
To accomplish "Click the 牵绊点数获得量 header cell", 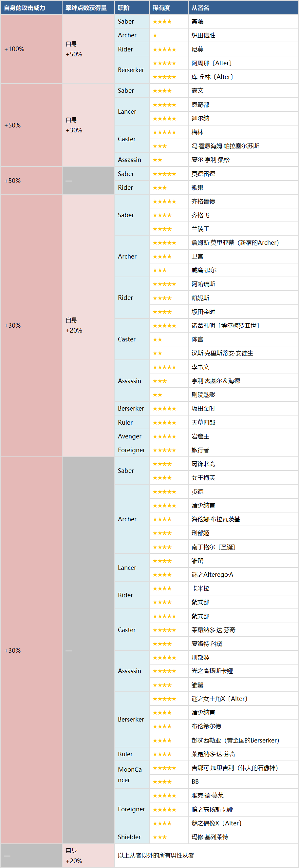I will point(88,8).
